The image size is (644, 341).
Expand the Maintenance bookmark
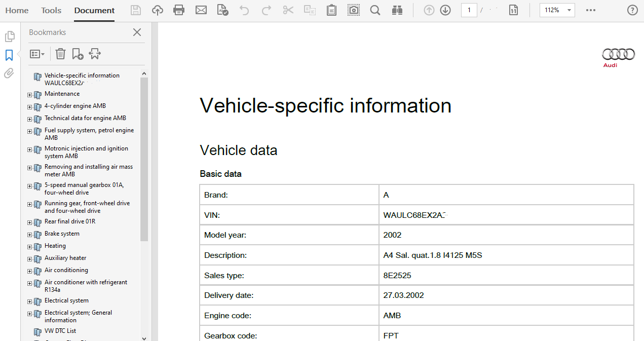click(x=29, y=95)
